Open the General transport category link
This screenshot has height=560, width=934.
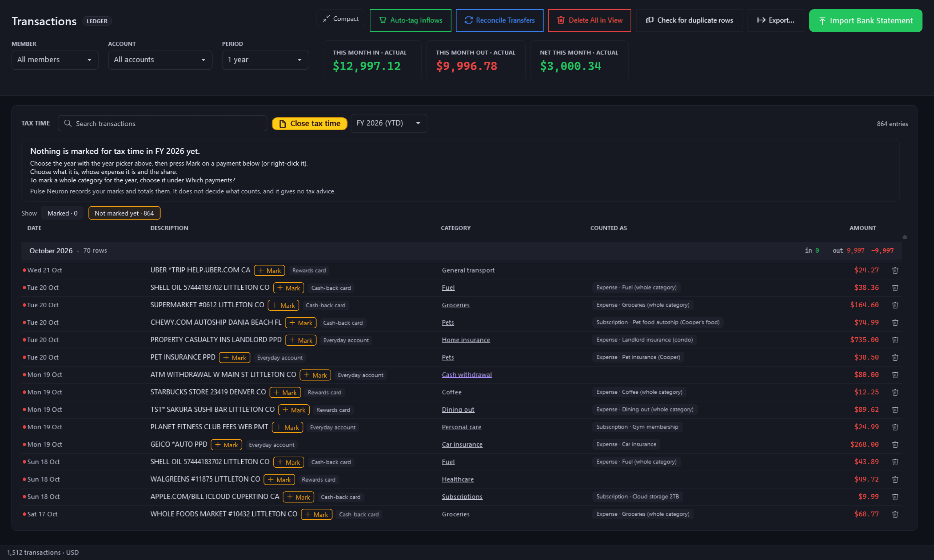(x=468, y=270)
